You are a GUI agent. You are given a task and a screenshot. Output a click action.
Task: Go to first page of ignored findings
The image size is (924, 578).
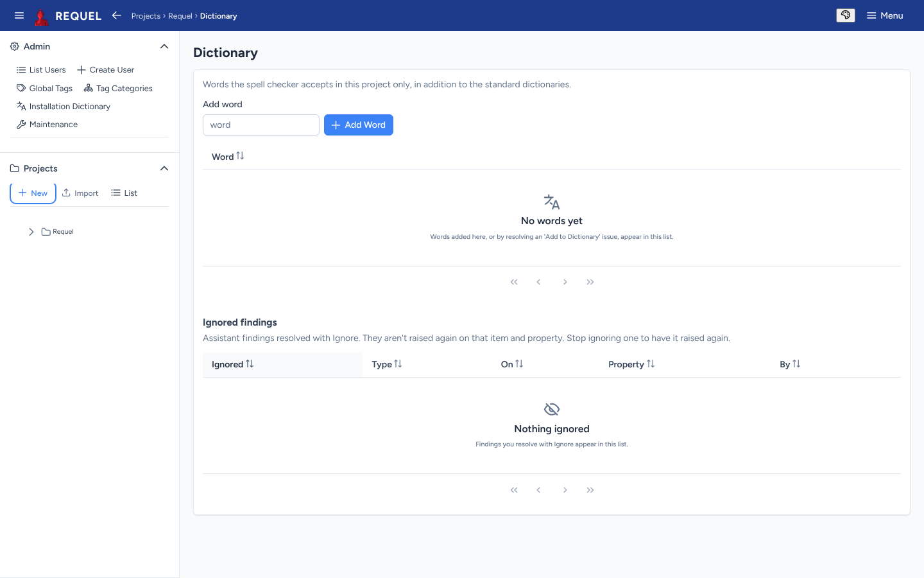pos(514,490)
